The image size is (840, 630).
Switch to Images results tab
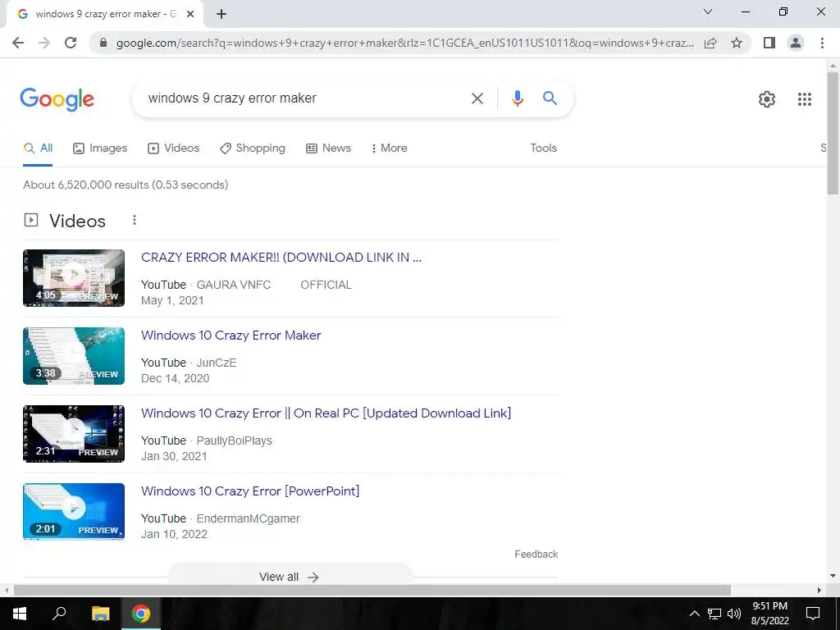click(100, 148)
